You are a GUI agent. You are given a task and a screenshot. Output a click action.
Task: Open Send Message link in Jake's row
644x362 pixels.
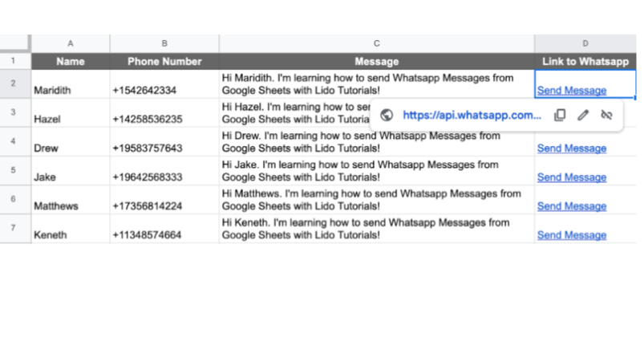click(571, 177)
